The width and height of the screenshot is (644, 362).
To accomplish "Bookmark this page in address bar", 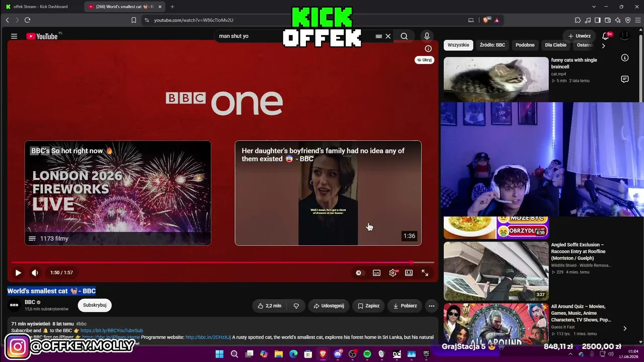I will pyautogui.click(x=134, y=20).
